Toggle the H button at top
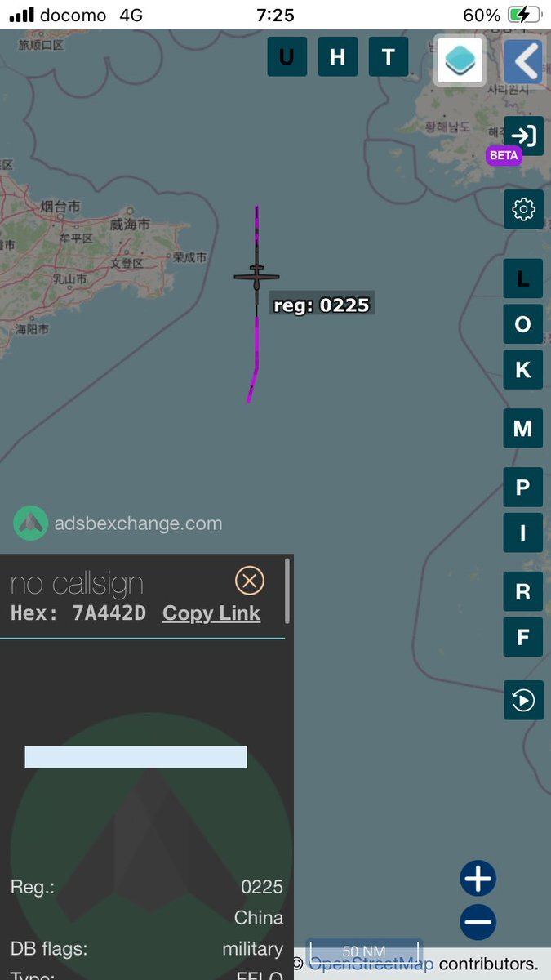The height and width of the screenshot is (980, 551). [x=338, y=57]
